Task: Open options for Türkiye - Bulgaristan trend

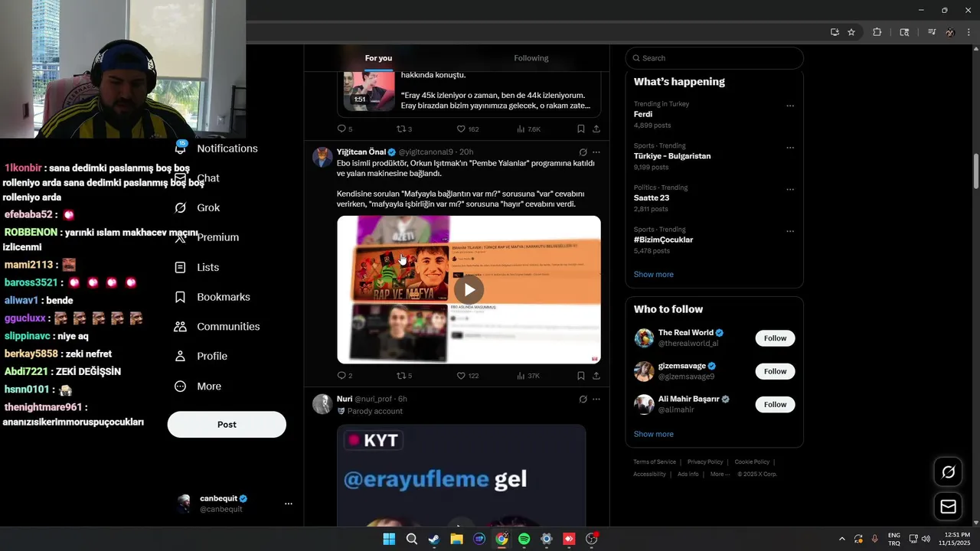Action: click(x=790, y=148)
